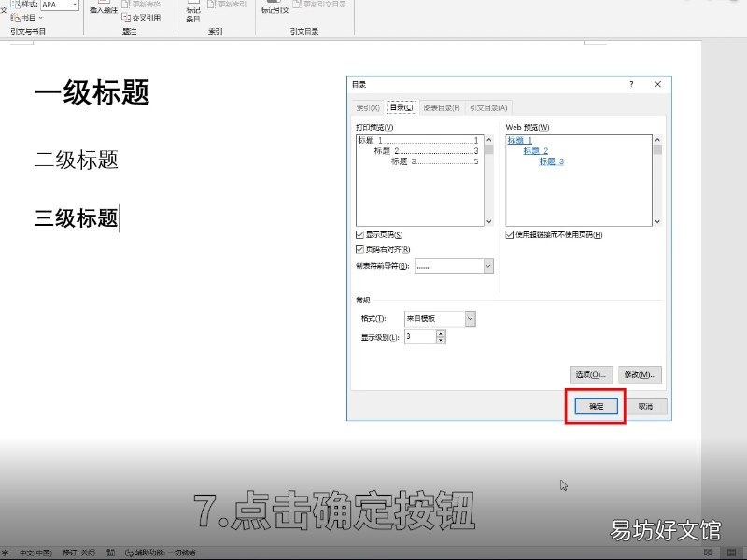747x560 pixels.
Task: Click the 三级标题 heading in document
Action: [x=77, y=218]
